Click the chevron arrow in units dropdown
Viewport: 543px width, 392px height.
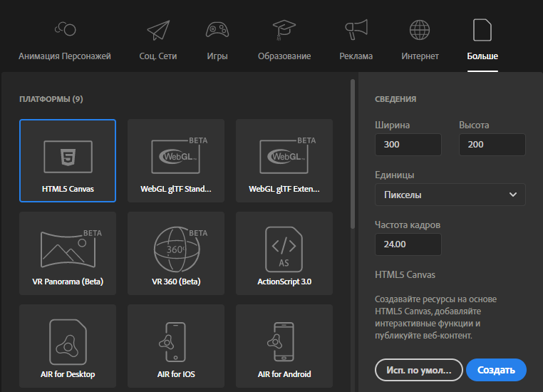point(513,195)
